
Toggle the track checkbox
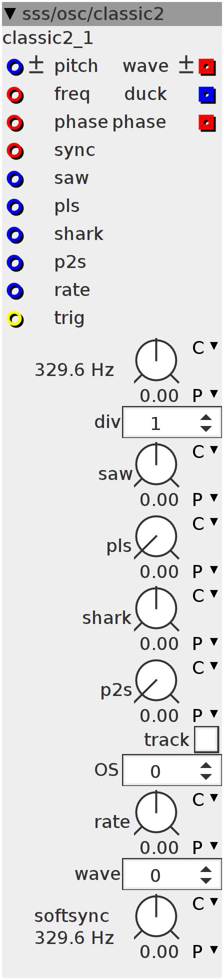[206, 739]
